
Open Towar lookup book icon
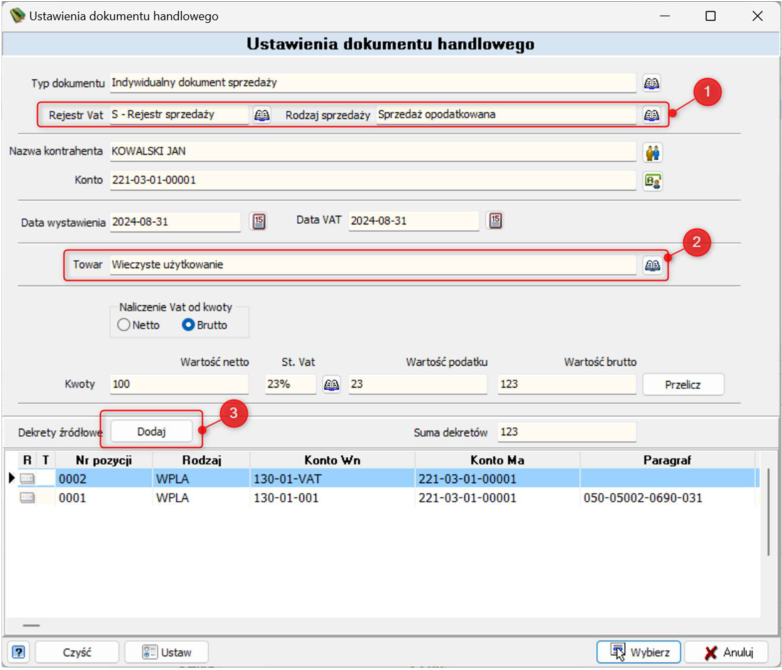(x=652, y=265)
